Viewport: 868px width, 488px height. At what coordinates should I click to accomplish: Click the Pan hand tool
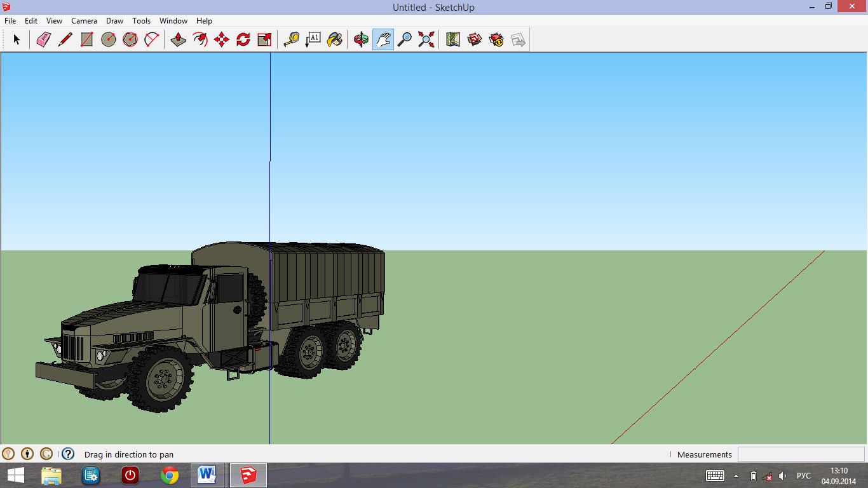click(x=383, y=39)
